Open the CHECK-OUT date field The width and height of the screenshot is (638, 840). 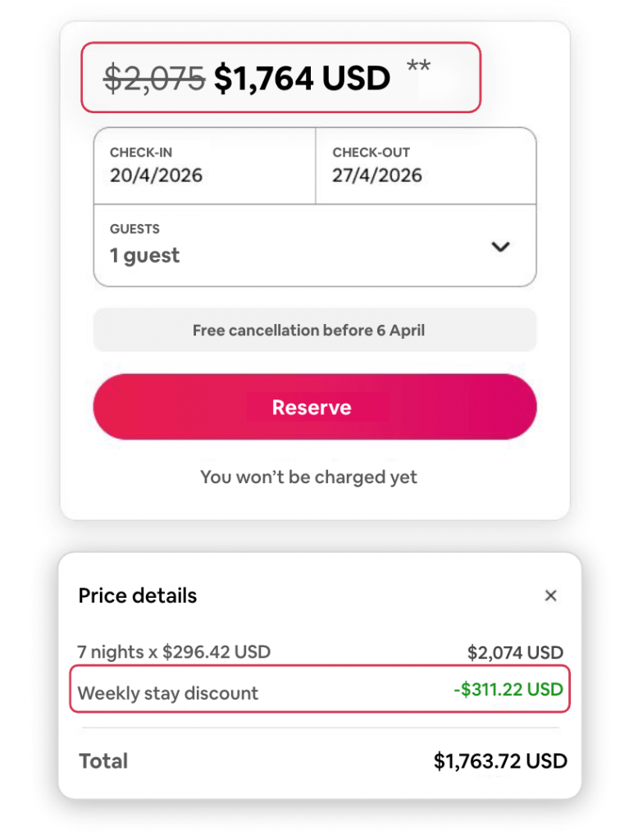click(426, 166)
